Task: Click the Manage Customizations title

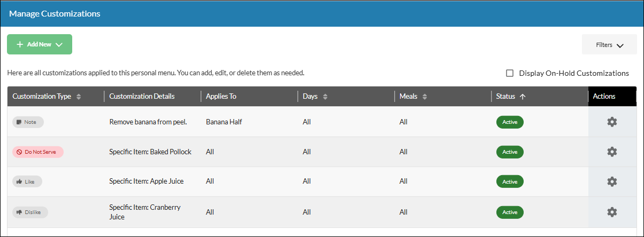Action: (x=55, y=14)
